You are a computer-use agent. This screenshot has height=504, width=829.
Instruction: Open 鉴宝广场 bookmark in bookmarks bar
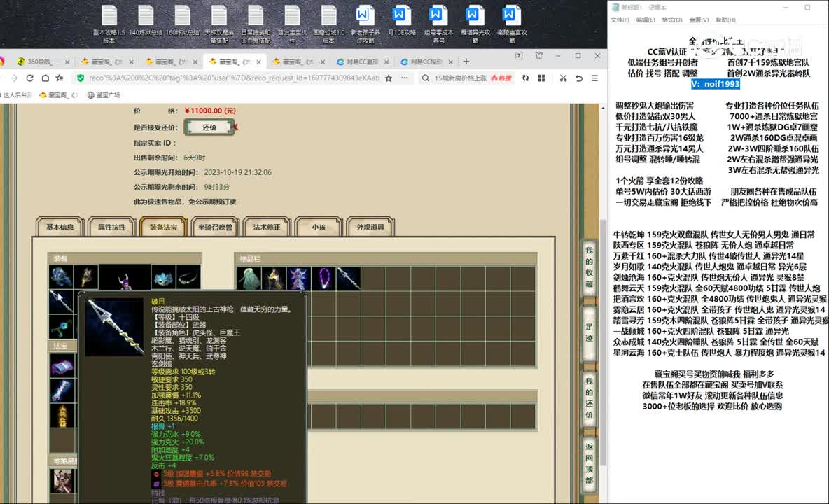click(x=104, y=95)
